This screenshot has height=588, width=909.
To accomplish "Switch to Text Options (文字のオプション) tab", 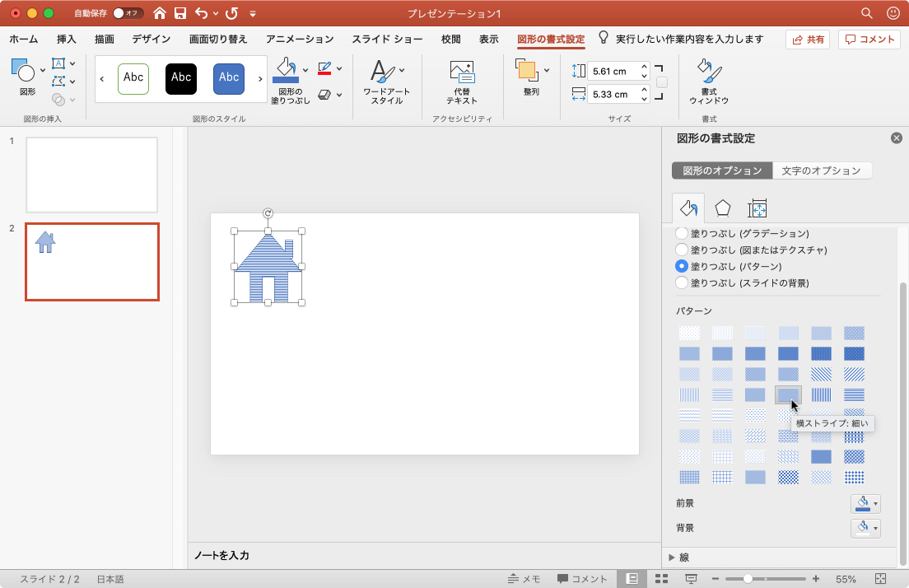I will click(821, 170).
